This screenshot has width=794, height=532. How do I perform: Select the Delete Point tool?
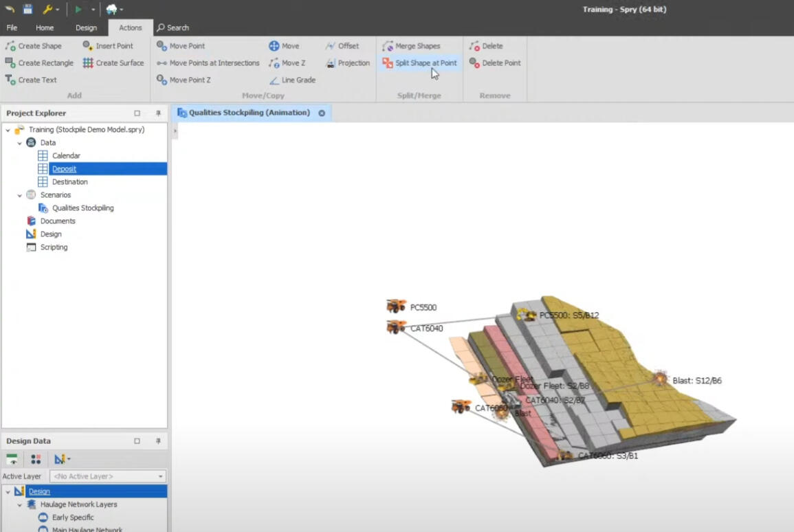[x=495, y=63]
